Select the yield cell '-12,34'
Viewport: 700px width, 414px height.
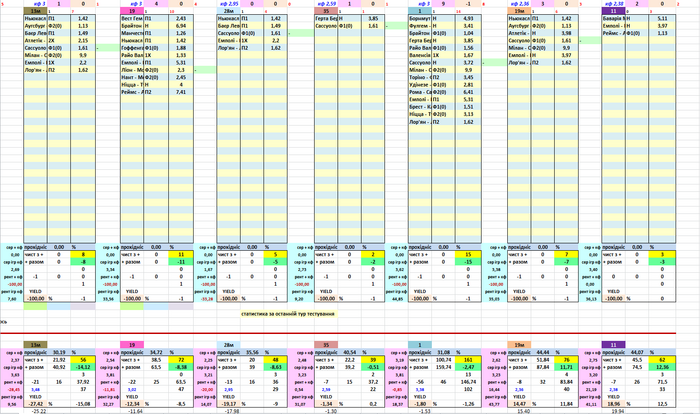click(x=132, y=404)
